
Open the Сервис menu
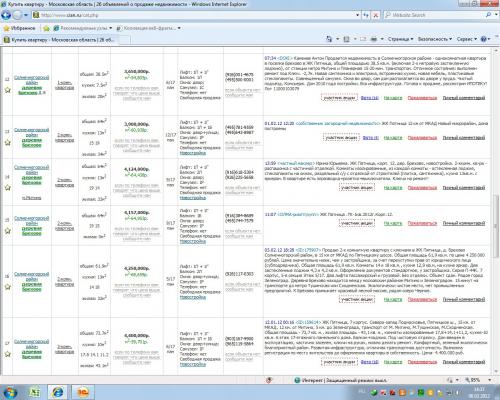[x=467, y=39]
